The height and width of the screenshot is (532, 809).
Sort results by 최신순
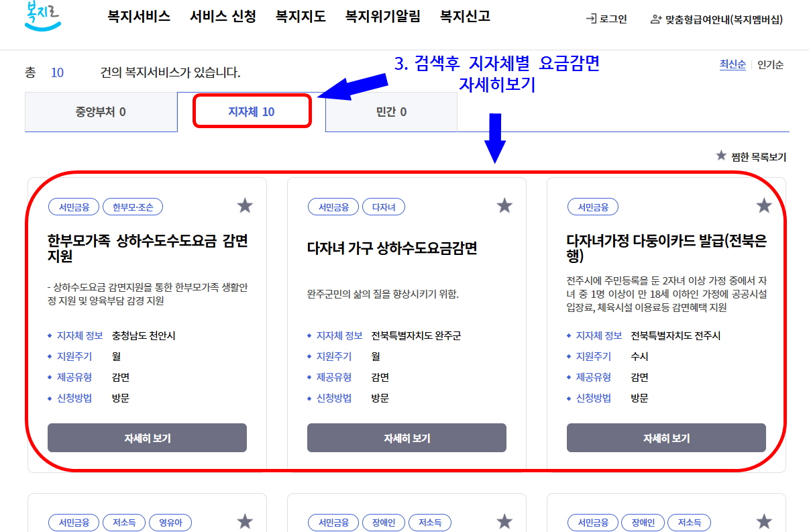coord(733,64)
